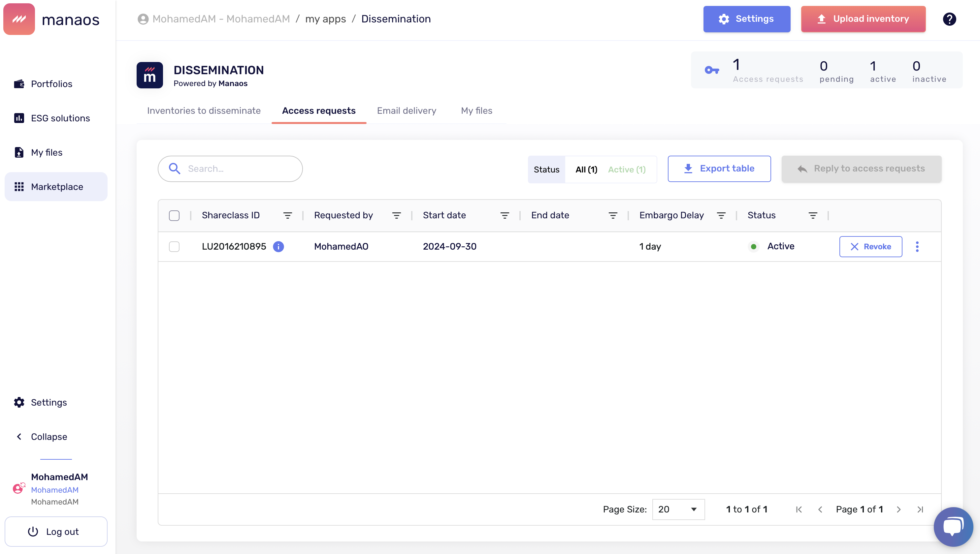Image resolution: width=980 pixels, height=554 pixels.
Task: Open the chat support bubble
Action: tap(953, 526)
